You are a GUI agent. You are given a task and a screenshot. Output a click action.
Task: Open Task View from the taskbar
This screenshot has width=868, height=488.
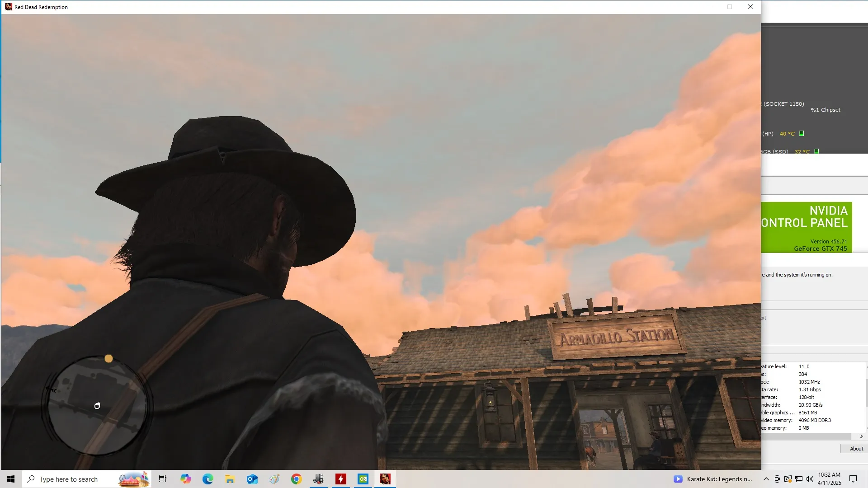click(163, 479)
